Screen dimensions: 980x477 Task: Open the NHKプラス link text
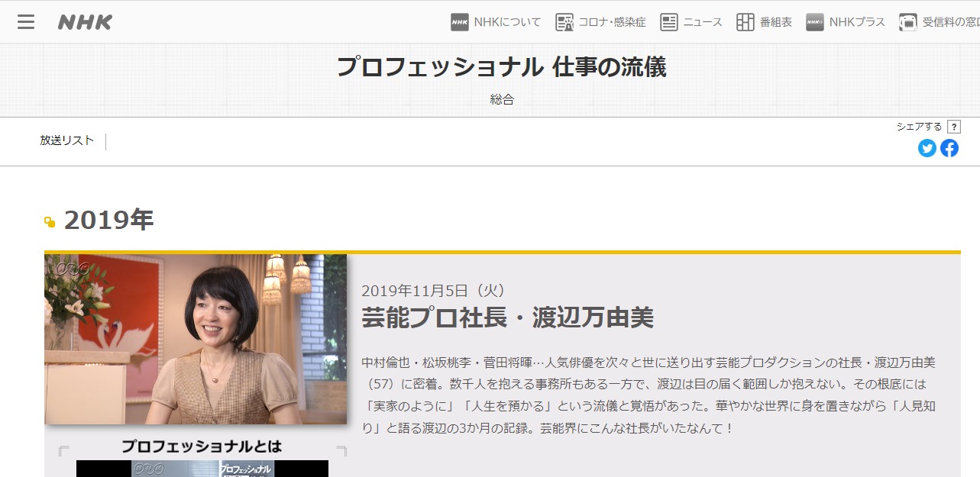pyautogui.click(x=857, y=22)
